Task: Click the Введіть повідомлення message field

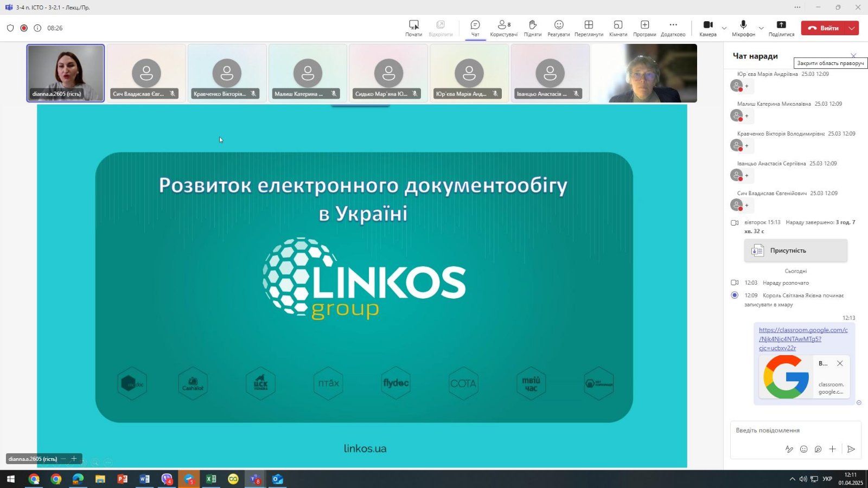Action: pyautogui.click(x=795, y=430)
